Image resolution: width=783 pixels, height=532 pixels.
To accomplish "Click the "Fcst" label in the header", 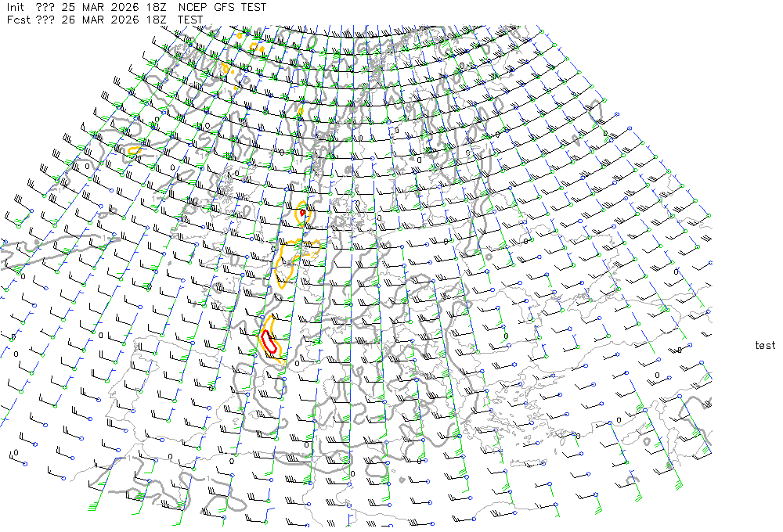I will tap(17, 20).
